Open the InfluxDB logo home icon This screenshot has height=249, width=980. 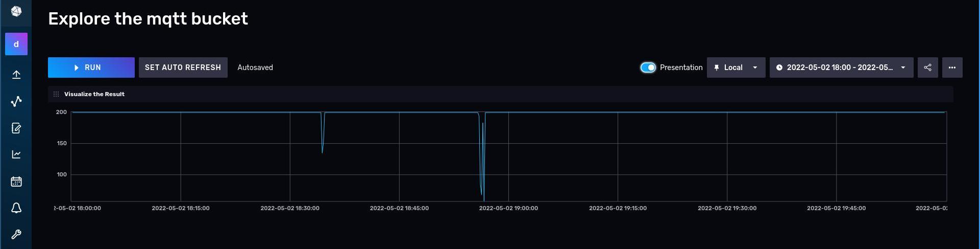click(16, 11)
